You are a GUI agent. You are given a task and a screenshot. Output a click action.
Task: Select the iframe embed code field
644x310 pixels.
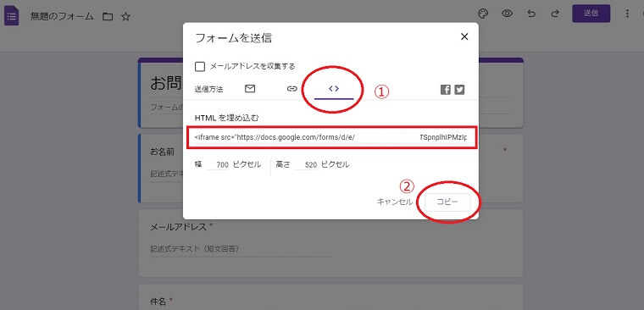pyautogui.click(x=331, y=137)
